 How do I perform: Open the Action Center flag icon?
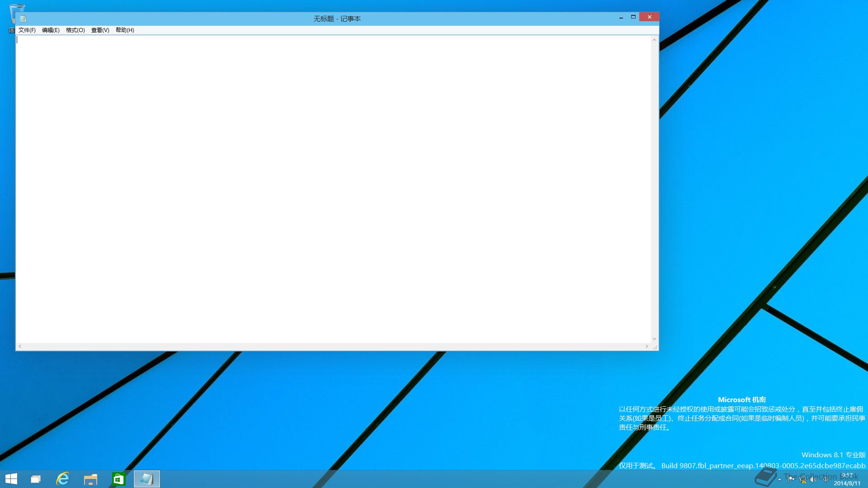click(x=791, y=479)
